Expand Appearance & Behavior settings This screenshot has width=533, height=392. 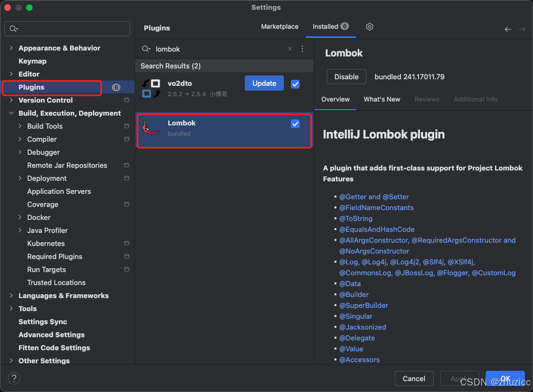[x=11, y=48]
